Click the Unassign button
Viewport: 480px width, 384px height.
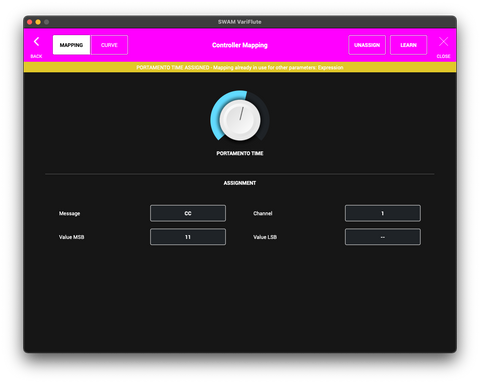[x=367, y=45]
